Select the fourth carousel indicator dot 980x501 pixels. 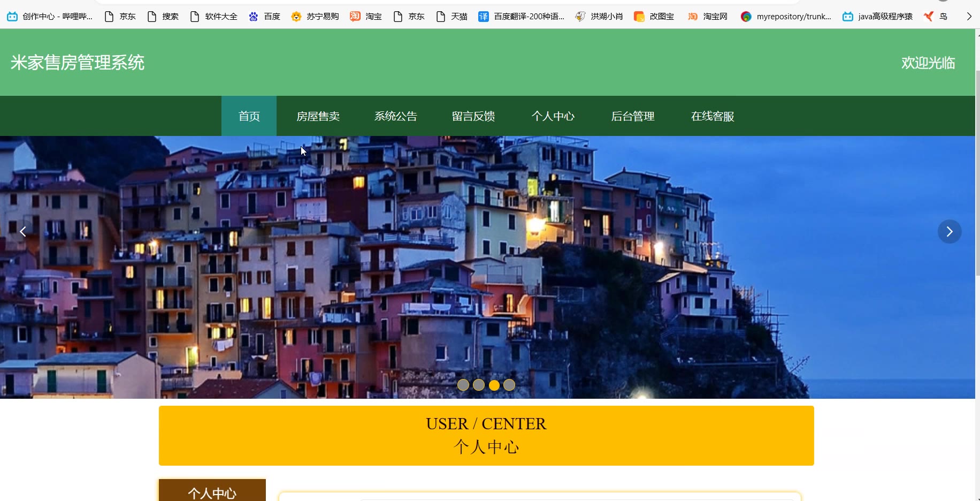point(509,385)
